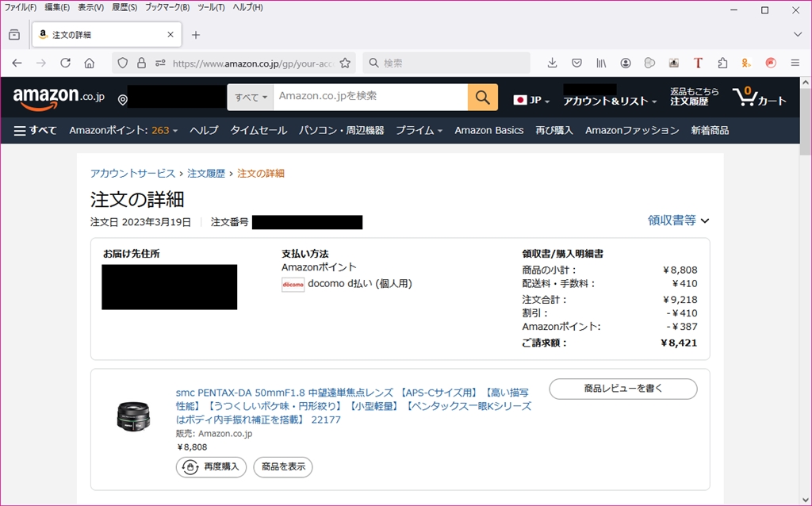Open a new tab with the plus button
The height and width of the screenshot is (506, 812).
(x=196, y=35)
